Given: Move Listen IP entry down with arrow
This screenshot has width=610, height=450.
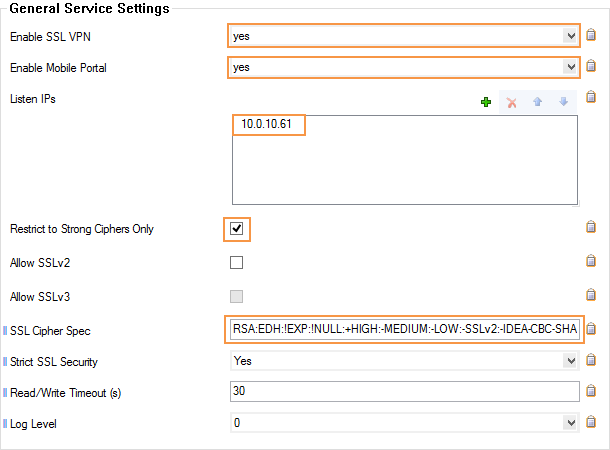Looking at the screenshot, I should 563,102.
